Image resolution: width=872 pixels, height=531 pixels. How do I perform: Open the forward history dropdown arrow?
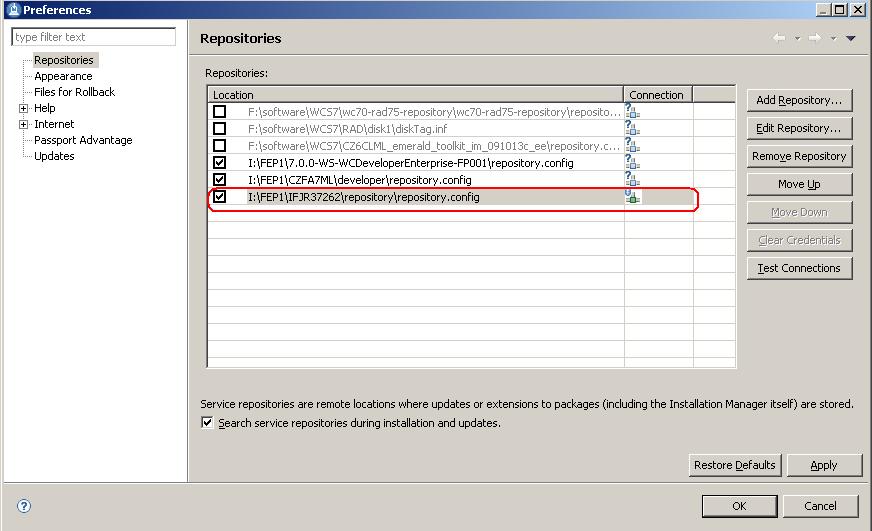(x=833, y=38)
